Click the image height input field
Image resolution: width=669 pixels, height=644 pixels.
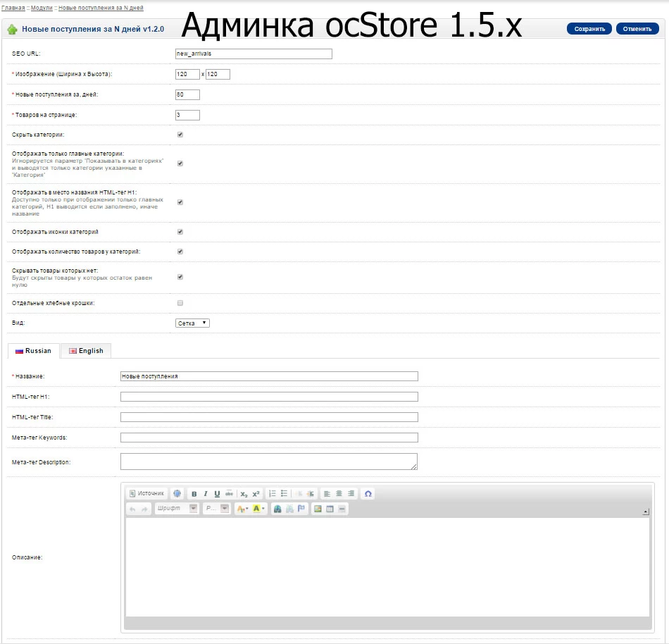click(x=218, y=74)
